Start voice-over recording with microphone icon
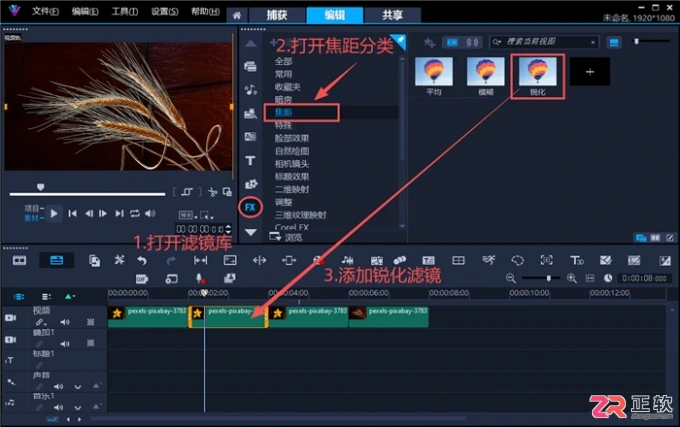Viewport: 680px width, 427px height. pos(199,278)
